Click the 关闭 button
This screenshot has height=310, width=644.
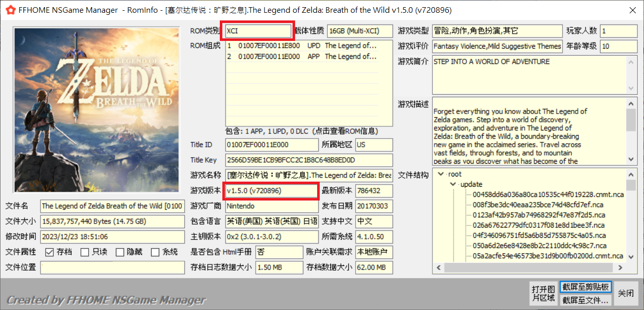click(x=626, y=293)
